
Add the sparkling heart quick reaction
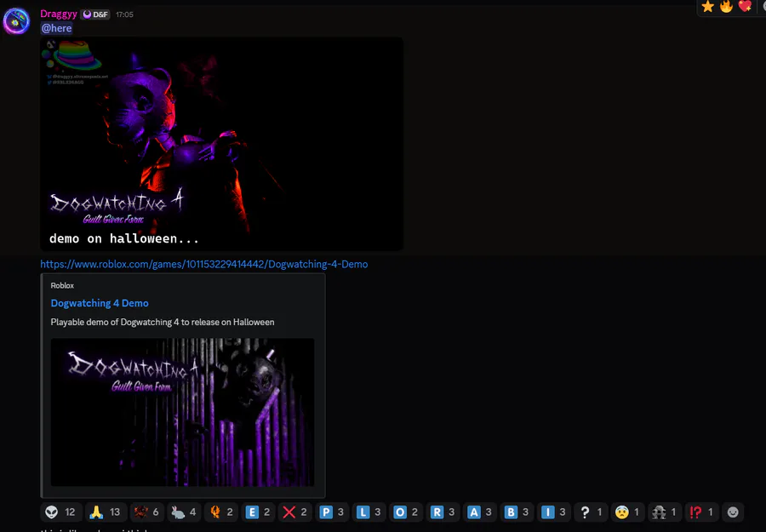tap(745, 6)
